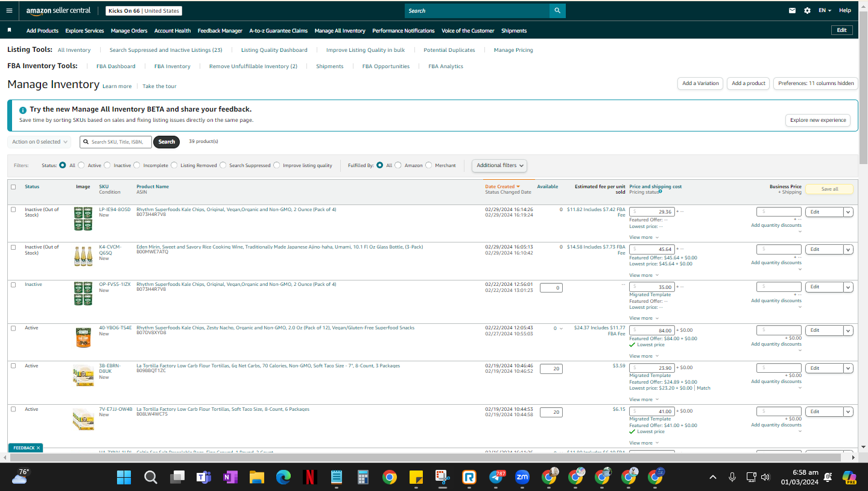Open Manage Orders in the top menu
The width and height of the screenshot is (868, 491).
pyautogui.click(x=129, y=31)
